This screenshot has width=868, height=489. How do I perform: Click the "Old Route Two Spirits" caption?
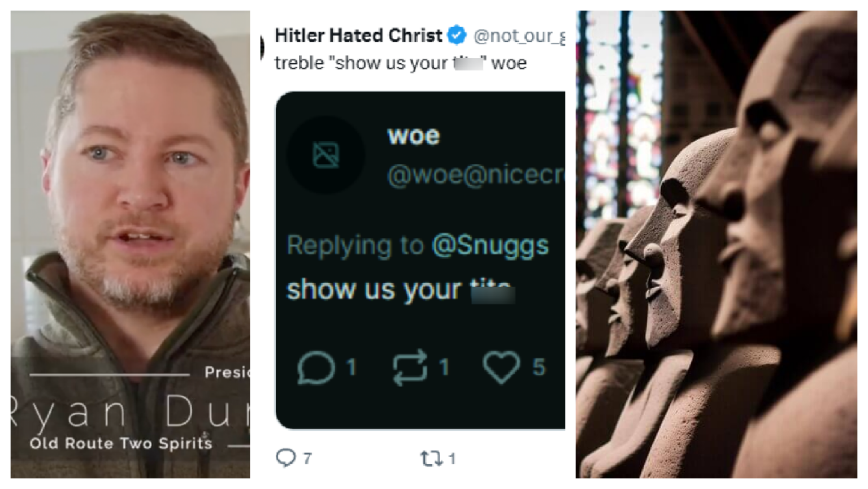(x=121, y=443)
